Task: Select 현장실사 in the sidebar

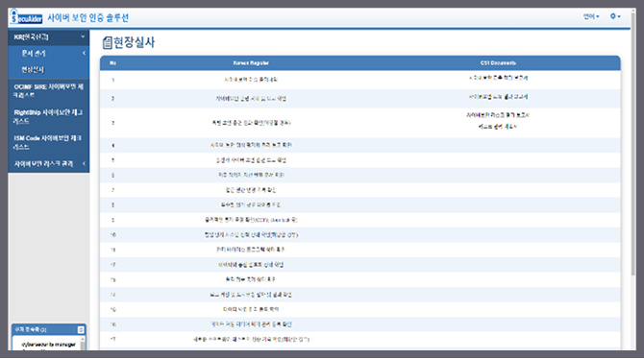Action: click(x=33, y=70)
